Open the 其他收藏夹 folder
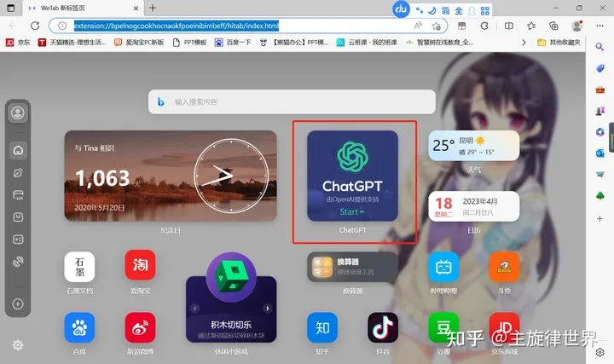The height and width of the screenshot is (364, 614). click(x=559, y=43)
